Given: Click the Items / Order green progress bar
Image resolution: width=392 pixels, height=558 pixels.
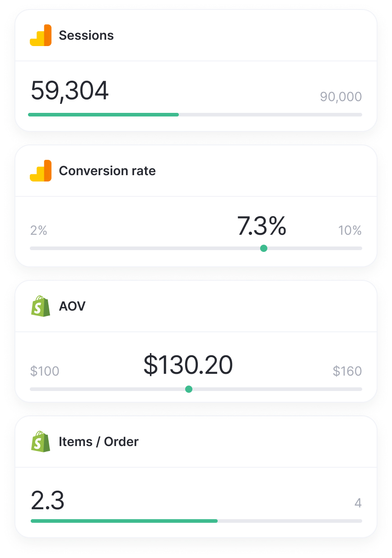Looking at the screenshot, I should pyautogui.click(x=124, y=521).
